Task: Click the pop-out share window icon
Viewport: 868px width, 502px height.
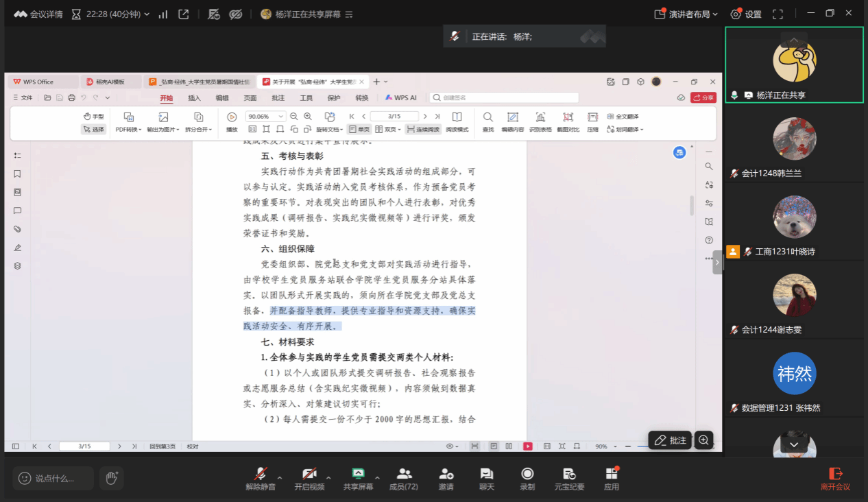Action: pyautogui.click(x=184, y=14)
